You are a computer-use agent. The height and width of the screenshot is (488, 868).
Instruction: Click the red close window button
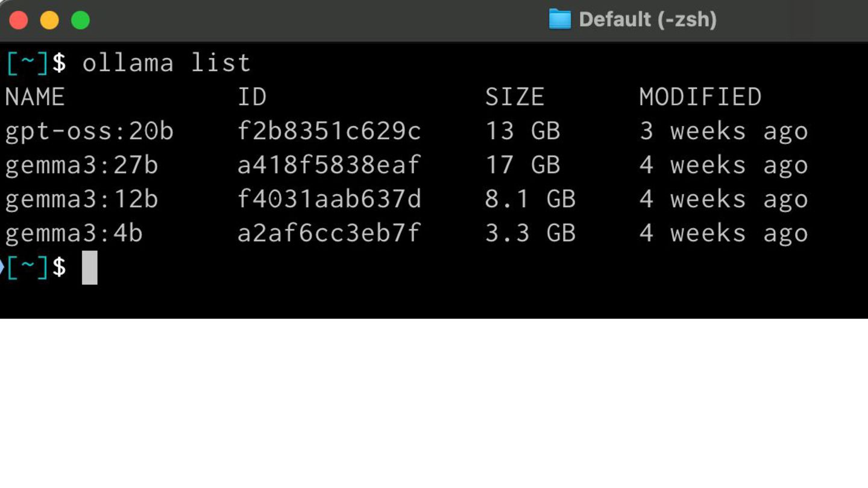(x=19, y=20)
